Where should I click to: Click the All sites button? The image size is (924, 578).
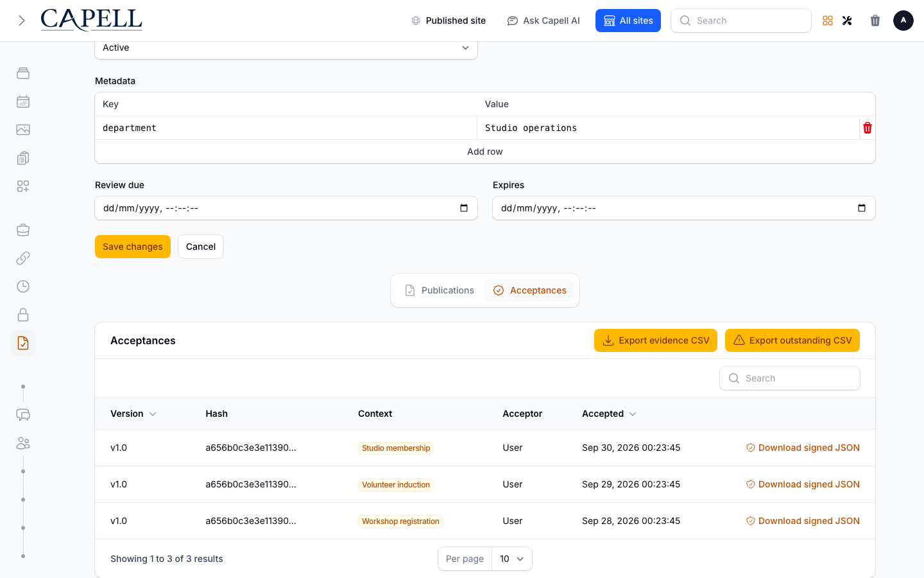[x=628, y=21]
